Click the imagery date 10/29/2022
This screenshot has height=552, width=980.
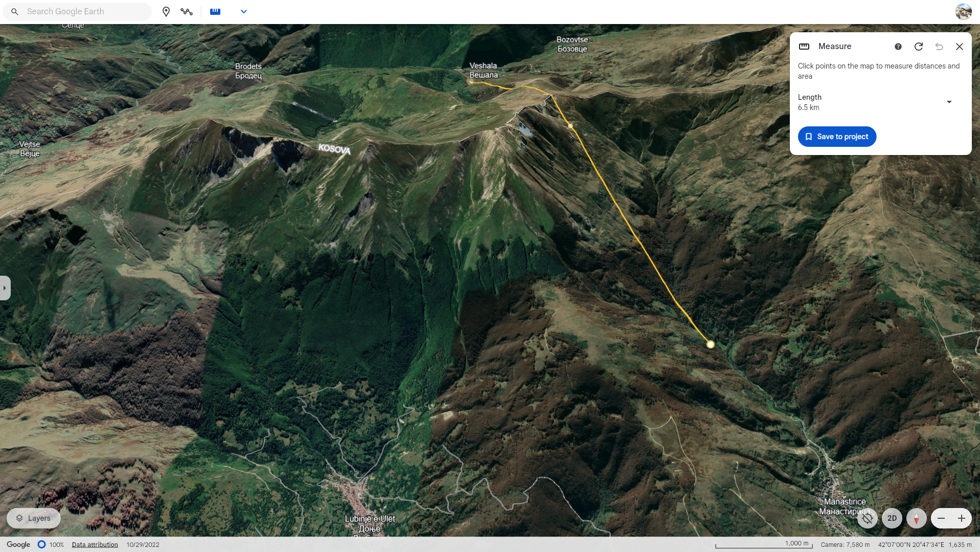[x=143, y=544]
